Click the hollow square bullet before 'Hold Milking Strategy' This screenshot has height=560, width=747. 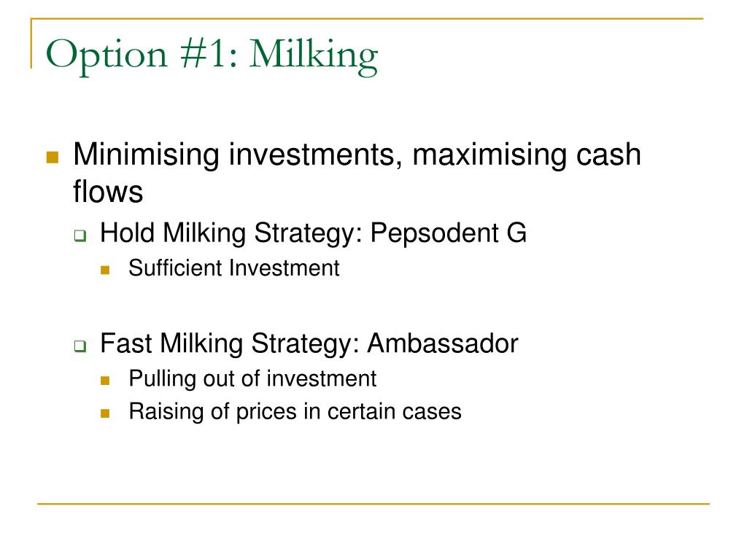pyautogui.click(x=80, y=236)
